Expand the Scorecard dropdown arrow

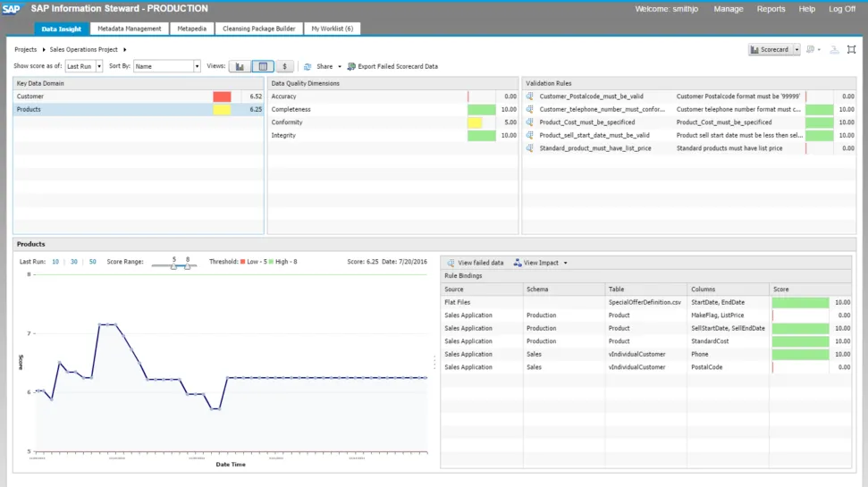pos(796,50)
